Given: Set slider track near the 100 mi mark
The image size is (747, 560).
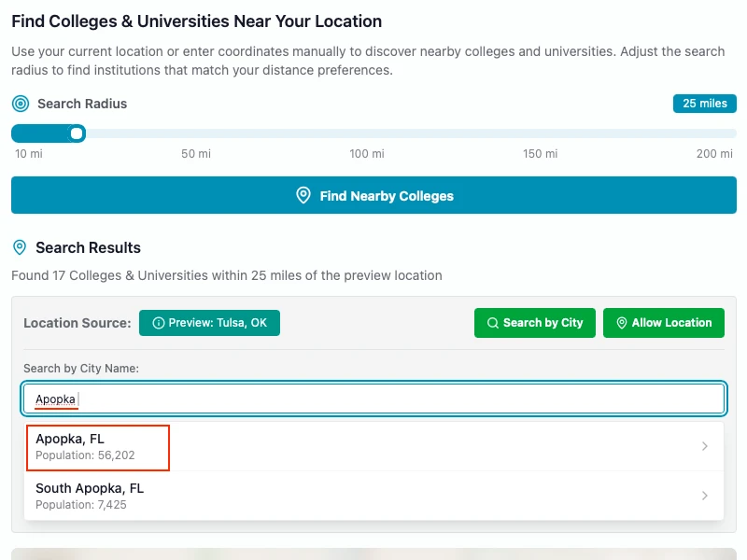Looking at the screenshot, I should 366,133.
